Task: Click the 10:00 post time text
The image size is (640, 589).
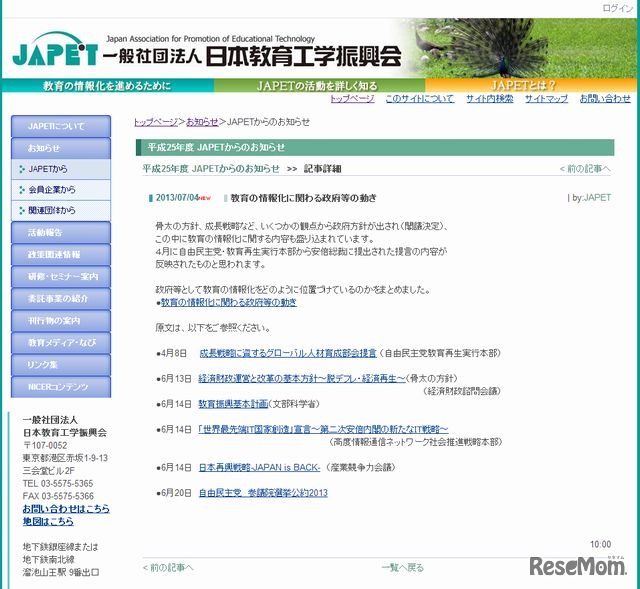Action: pos(600,545)
